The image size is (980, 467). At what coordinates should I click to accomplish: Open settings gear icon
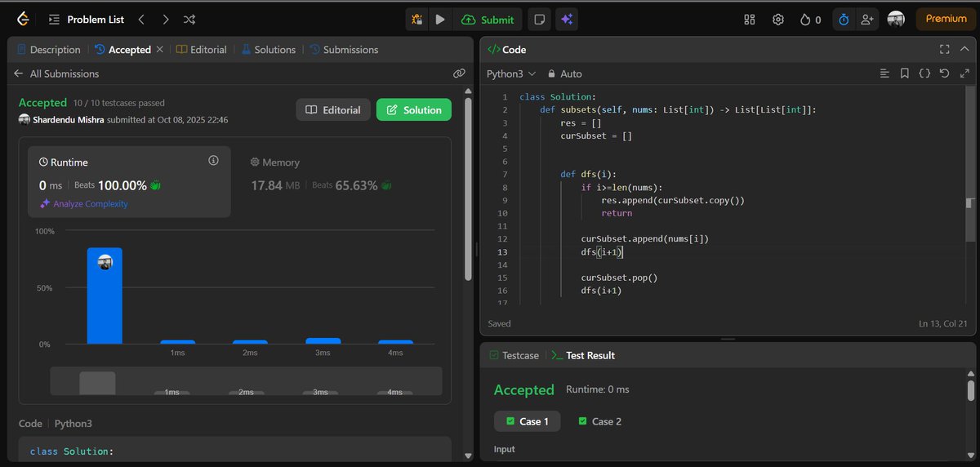778,20
